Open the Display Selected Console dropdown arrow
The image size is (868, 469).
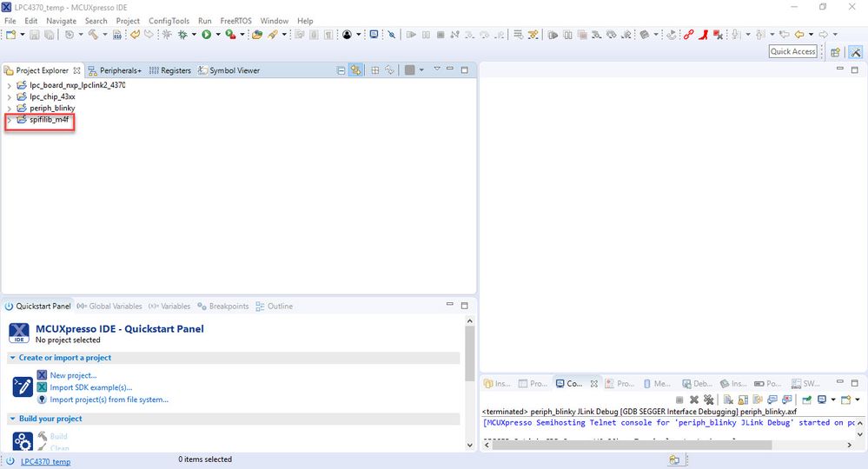(x=833, y=400)
